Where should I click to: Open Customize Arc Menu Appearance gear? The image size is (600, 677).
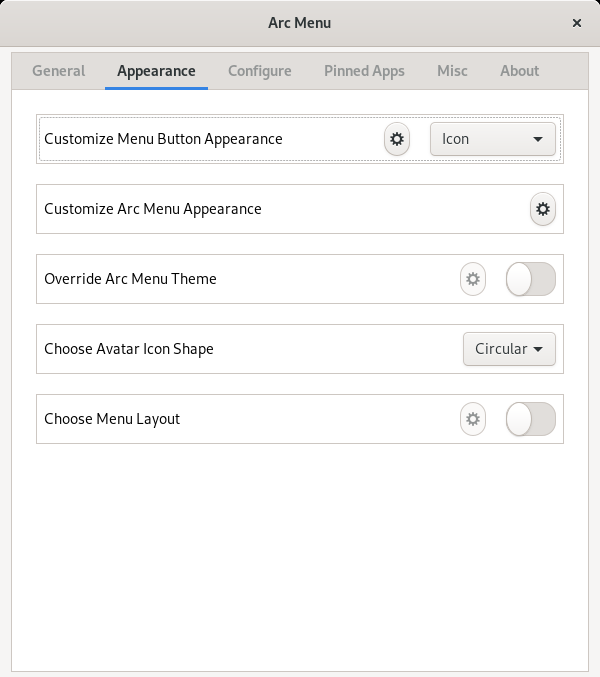pos(543,209)
